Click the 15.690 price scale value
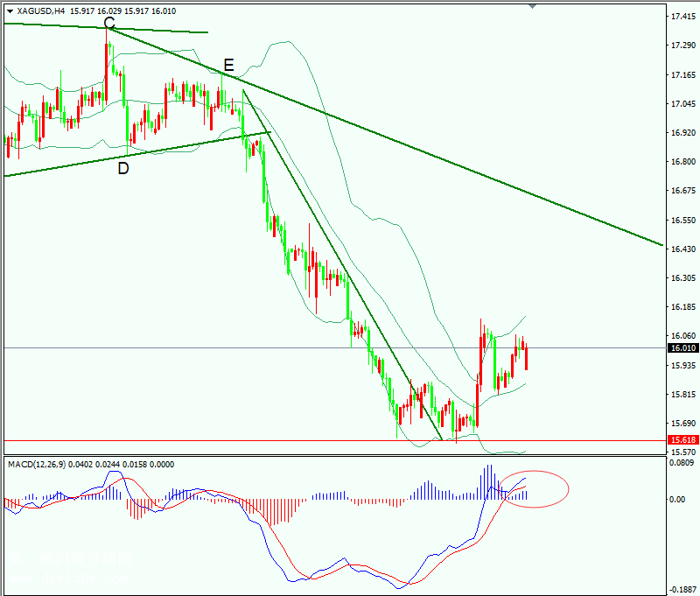Viewport: 700px width, 596px height. point(683,423)
